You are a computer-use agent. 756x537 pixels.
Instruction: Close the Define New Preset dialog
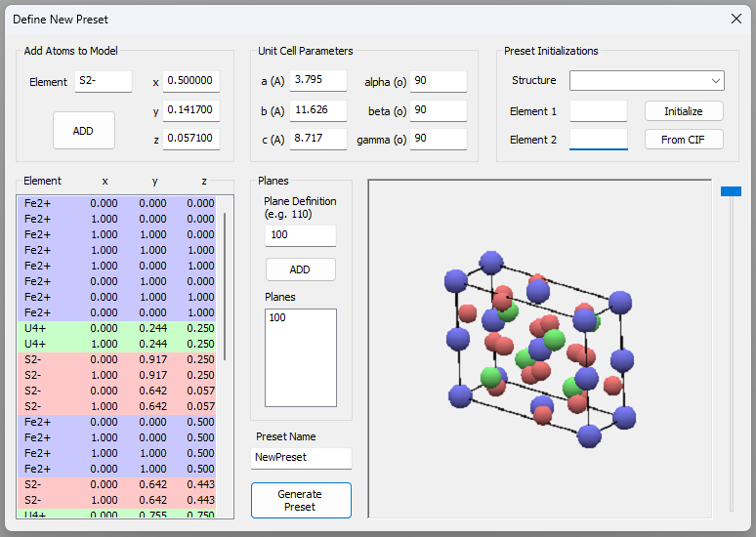coord(736,19)
